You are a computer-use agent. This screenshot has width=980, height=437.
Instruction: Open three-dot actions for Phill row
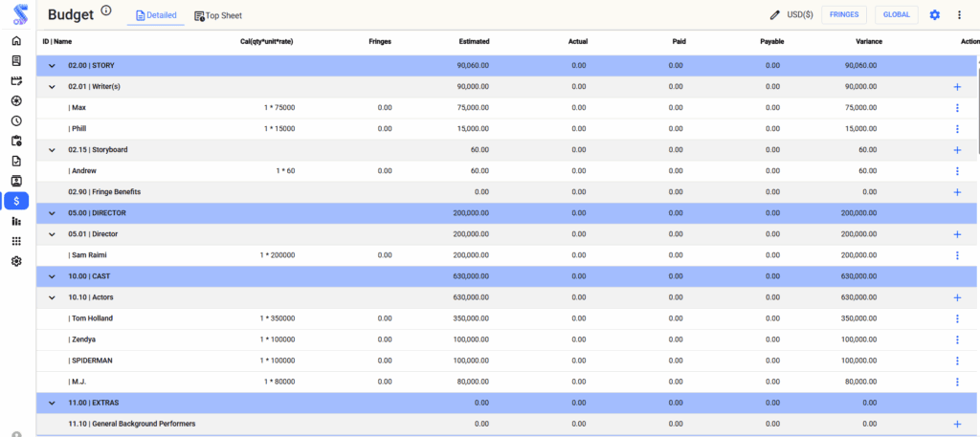tap(957, 129)
